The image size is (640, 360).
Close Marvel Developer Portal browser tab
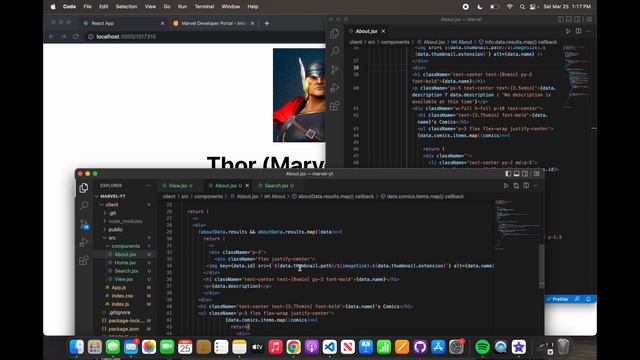tap(252, 23)
